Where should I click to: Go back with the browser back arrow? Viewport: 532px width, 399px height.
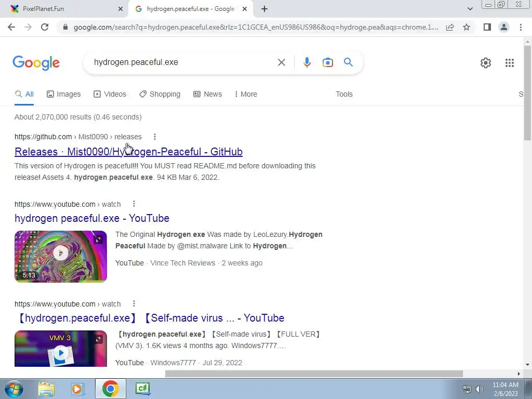[11, 27]
